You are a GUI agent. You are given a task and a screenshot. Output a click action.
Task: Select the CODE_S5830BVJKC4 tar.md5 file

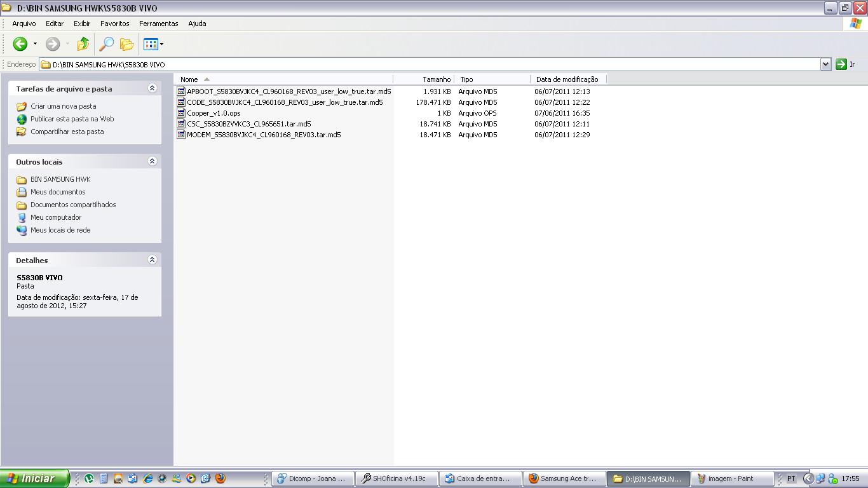285,102
